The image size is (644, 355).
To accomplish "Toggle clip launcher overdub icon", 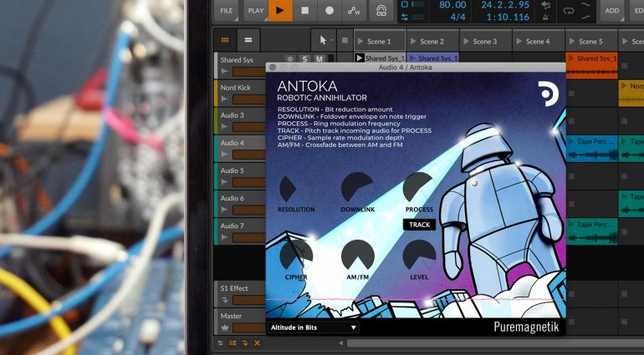I will coord(381,11).
